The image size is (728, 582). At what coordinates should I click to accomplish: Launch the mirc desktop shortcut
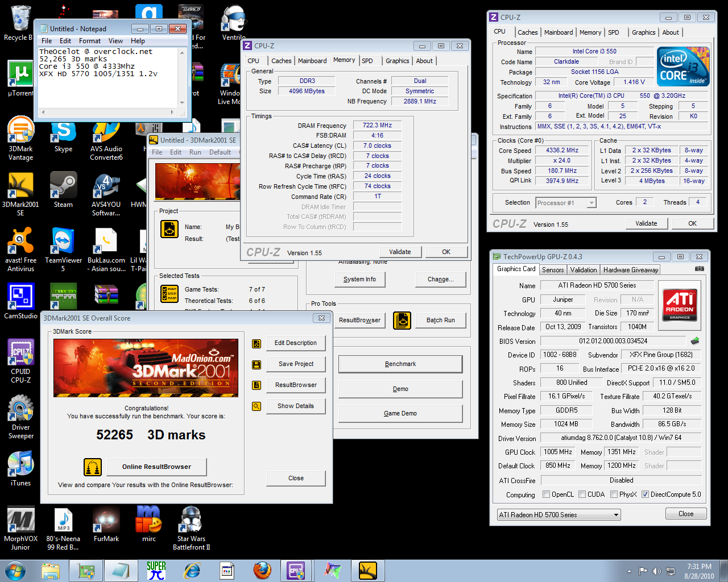tap(148, 524)
